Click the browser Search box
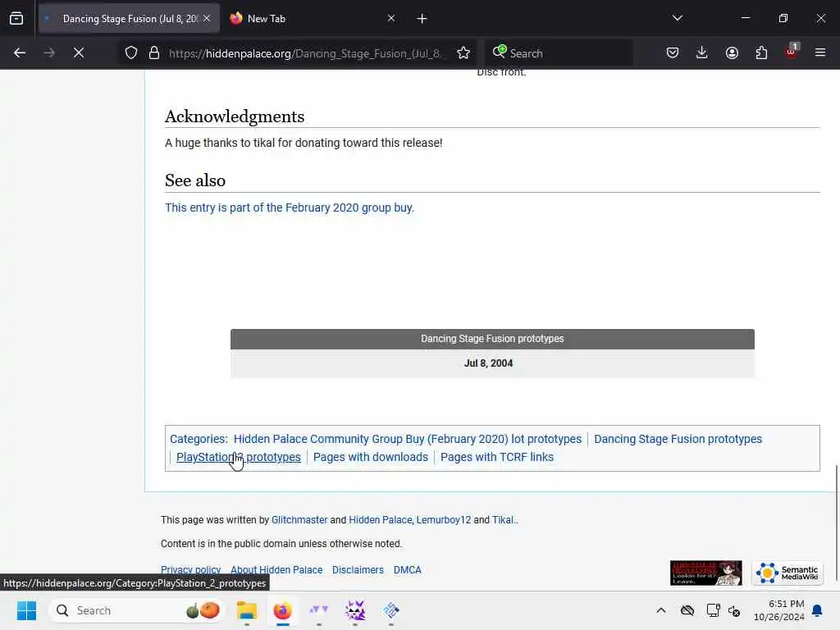Image resolution: width=840 pixels, height=630 pixels. [x=559, y=53]
